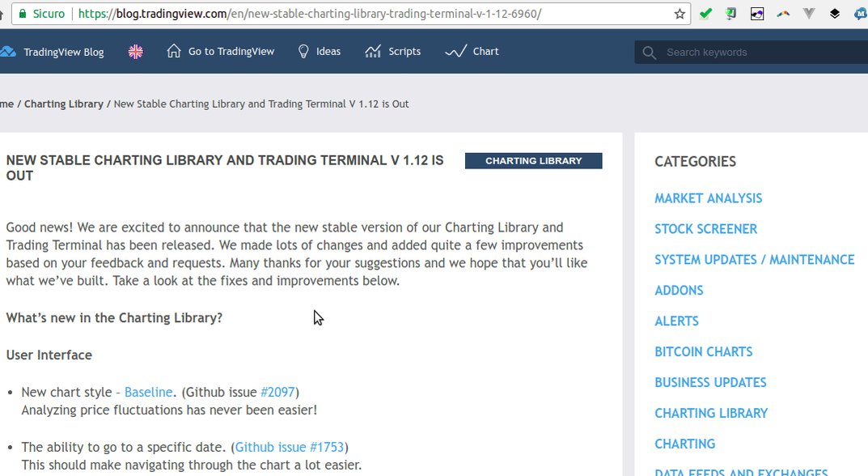Screen dimensions: 868x476
Task: Click the green padlock secure icon
Action: tap(23, 14)
